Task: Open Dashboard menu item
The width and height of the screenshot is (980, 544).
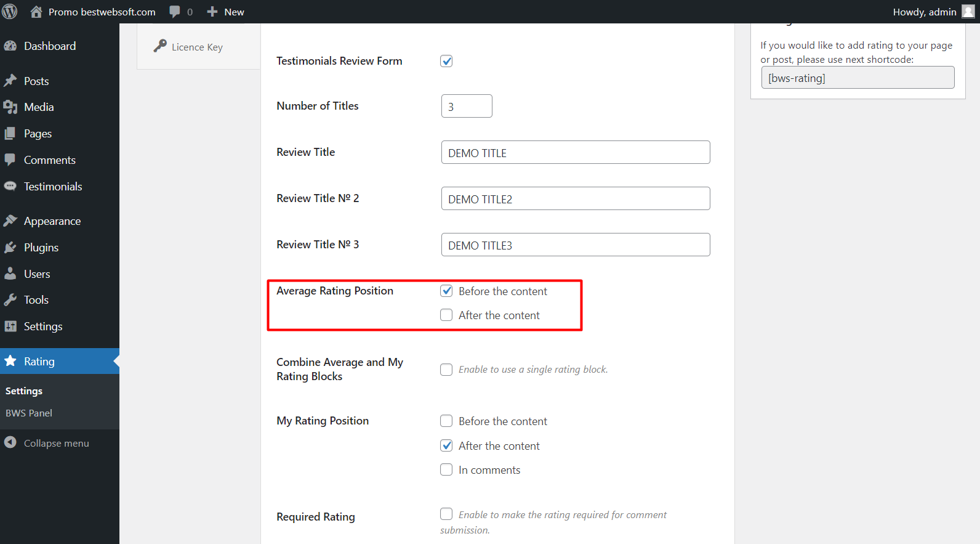Action: point(60,46)
